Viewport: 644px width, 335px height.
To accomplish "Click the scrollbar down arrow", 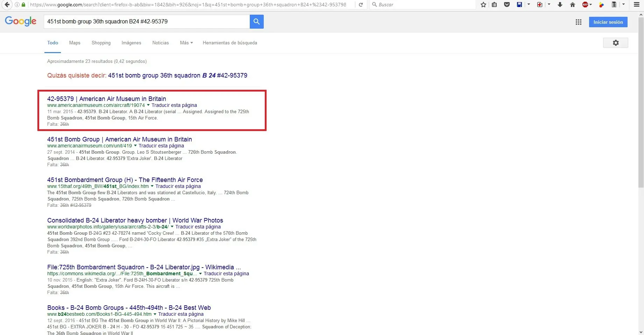I will pos(641,332).
